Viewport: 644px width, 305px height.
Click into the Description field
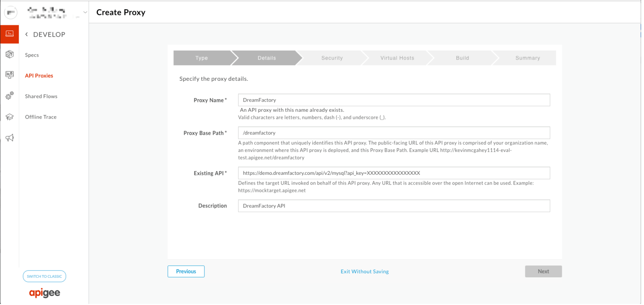point(394,206)
